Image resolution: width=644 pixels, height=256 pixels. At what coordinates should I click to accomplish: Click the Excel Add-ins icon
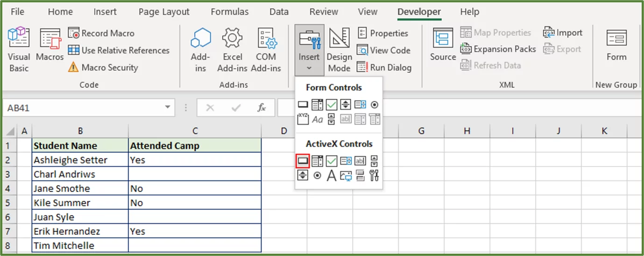[232, 49]
